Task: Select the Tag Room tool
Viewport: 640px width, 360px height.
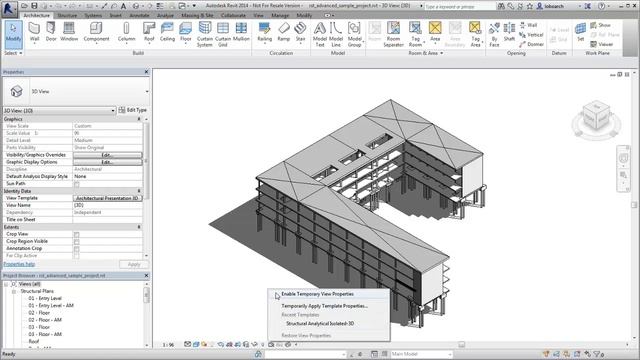Action: click(416, 34)
